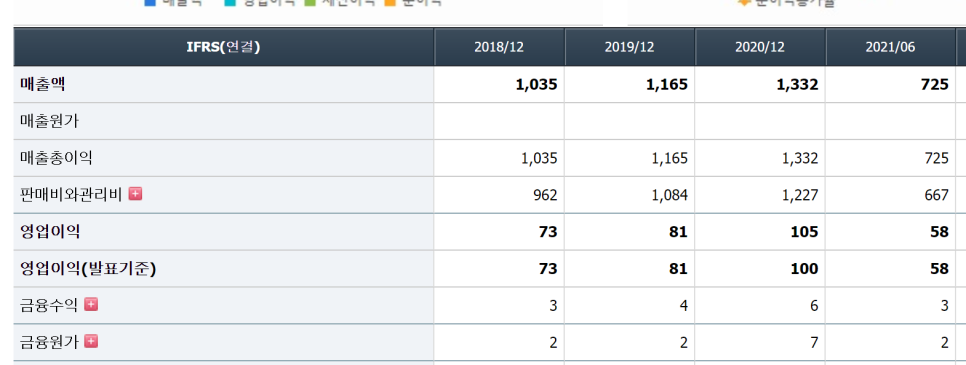Toggle the blue legend swatch

(x=150, y=2)
